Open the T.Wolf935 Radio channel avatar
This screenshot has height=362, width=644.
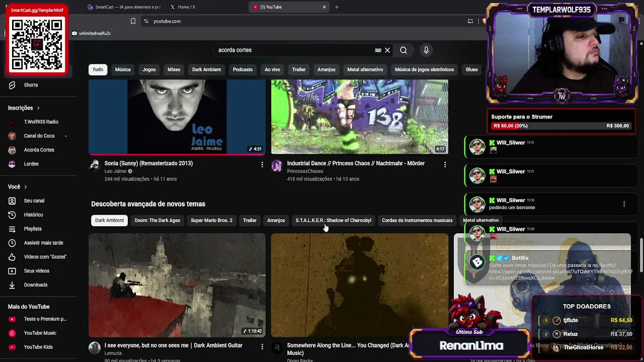12,122
